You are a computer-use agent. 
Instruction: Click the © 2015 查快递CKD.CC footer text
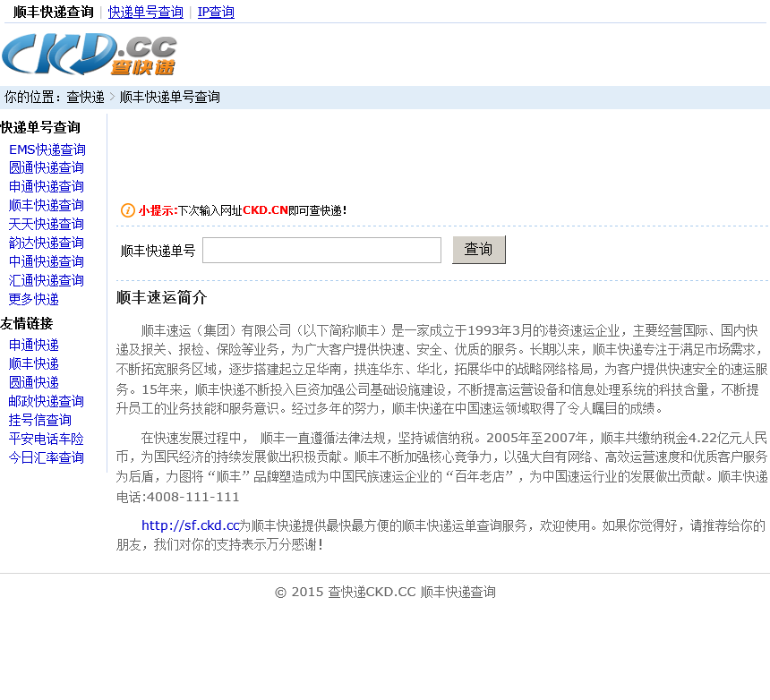(386, 593)
